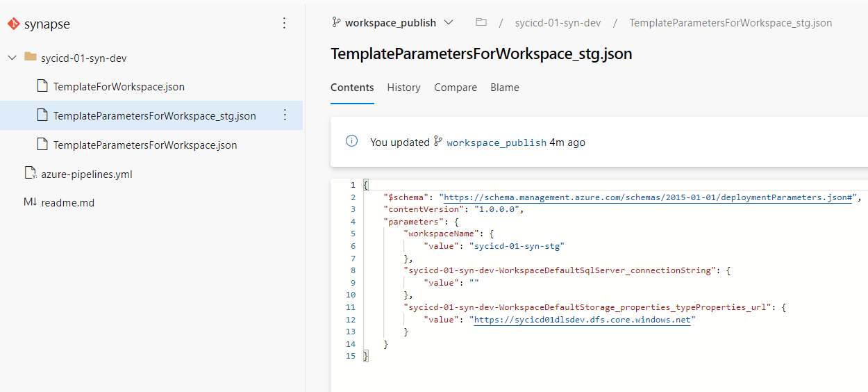Click the file title heading TemplateParametersForWorkspace_stg.json

pyautogui.click(x=481, y=54)
